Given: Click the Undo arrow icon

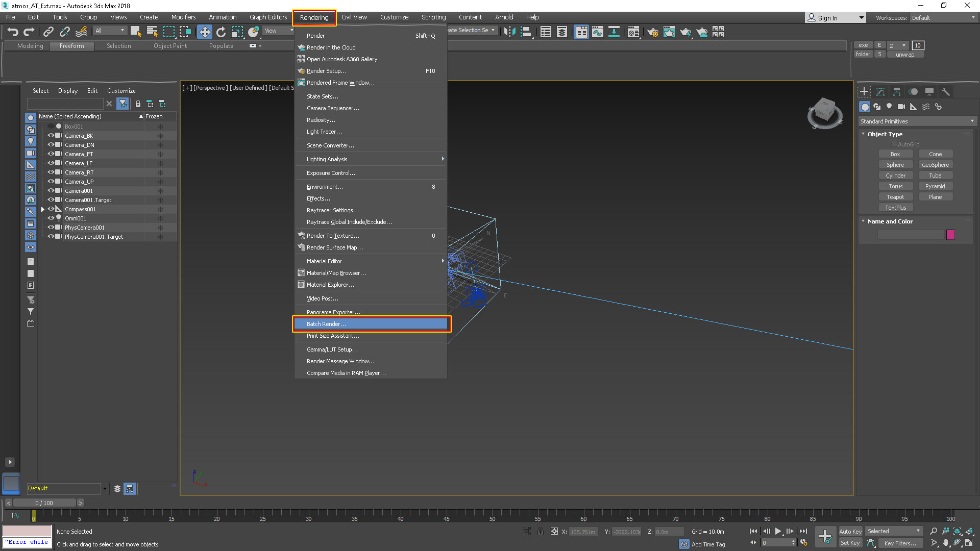Looking at the screenshot, I should (x=12, y=32).
